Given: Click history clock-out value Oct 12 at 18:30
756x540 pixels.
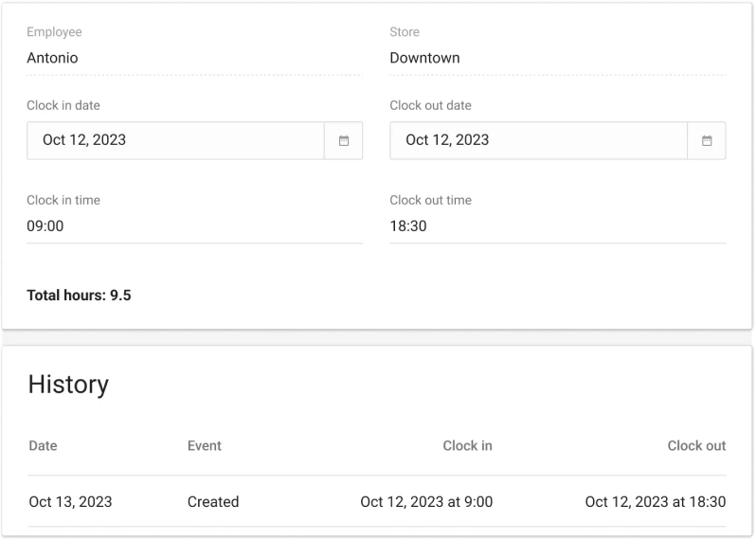Looking at the screenshot, I should coord(656,501).
